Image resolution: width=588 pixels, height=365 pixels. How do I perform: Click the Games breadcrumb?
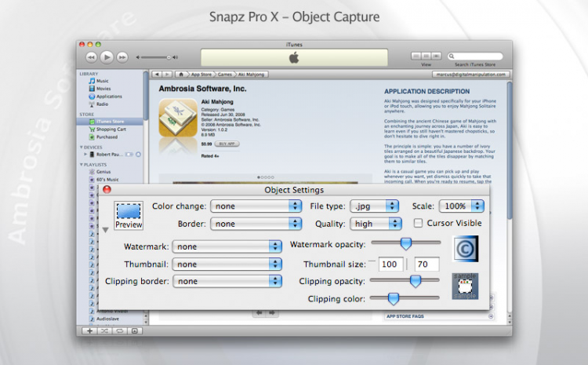225,75
